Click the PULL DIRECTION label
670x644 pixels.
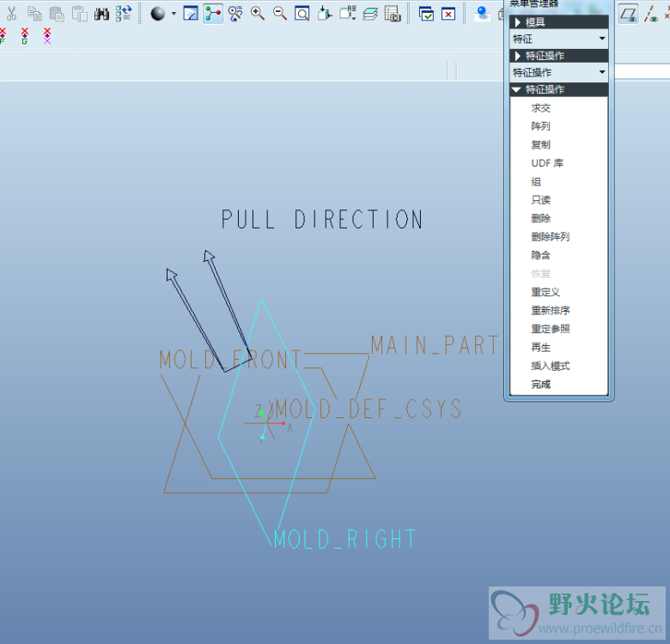tap(322, 219)
